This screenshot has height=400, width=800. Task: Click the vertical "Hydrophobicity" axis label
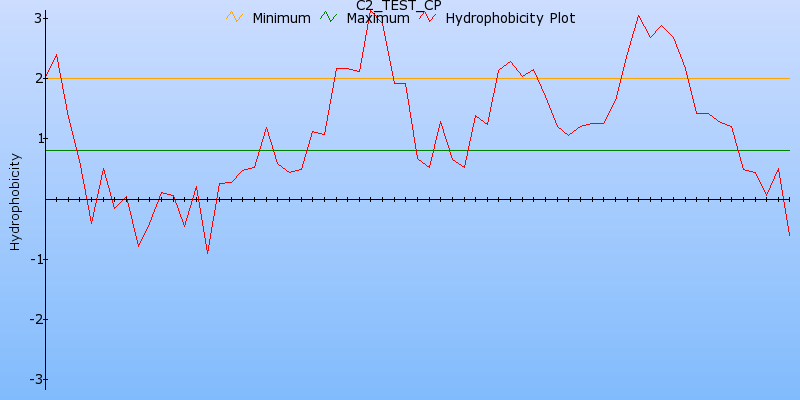15,201
